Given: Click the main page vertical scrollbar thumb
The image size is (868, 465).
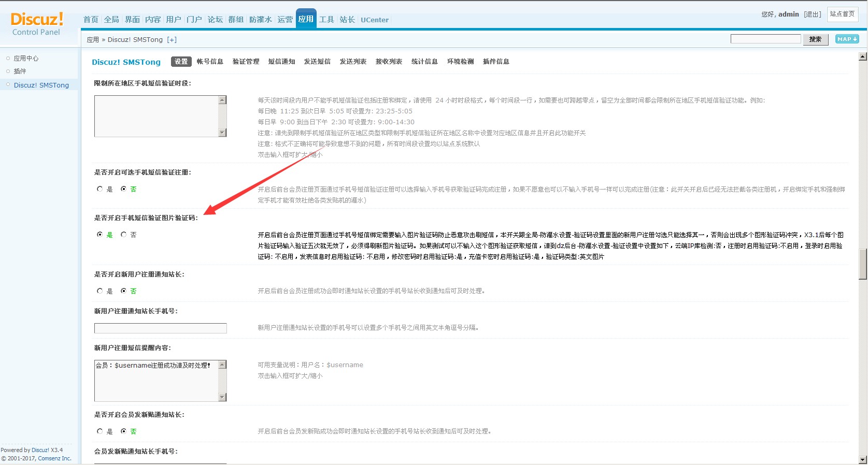Looking at the screenshot, I should pyautogui.click(x=863, y=264).
